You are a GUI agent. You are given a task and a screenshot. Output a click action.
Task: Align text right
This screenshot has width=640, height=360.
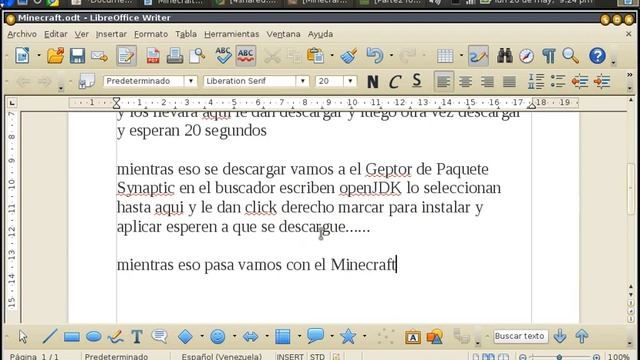[x=487, y=82]
